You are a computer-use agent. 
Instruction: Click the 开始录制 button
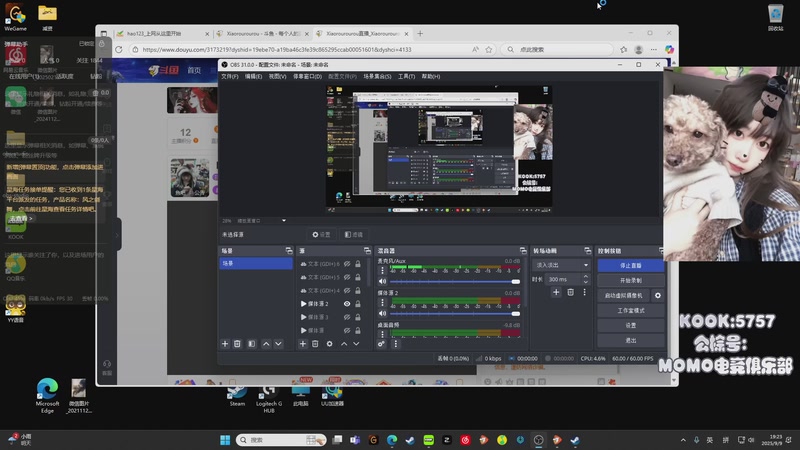631,280
